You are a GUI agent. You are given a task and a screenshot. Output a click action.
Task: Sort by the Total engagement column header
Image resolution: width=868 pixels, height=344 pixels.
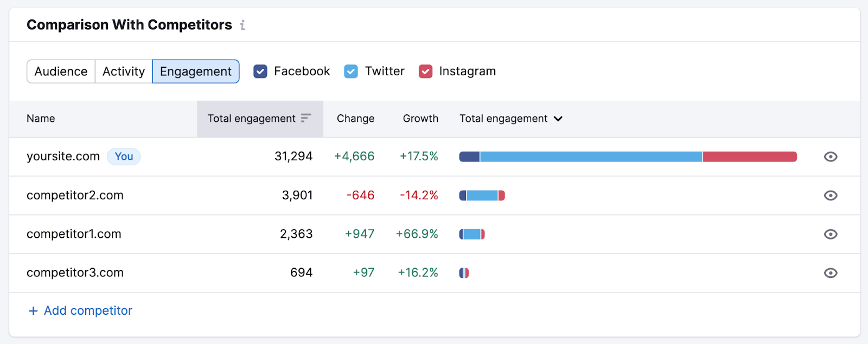[x=251, y=118]
